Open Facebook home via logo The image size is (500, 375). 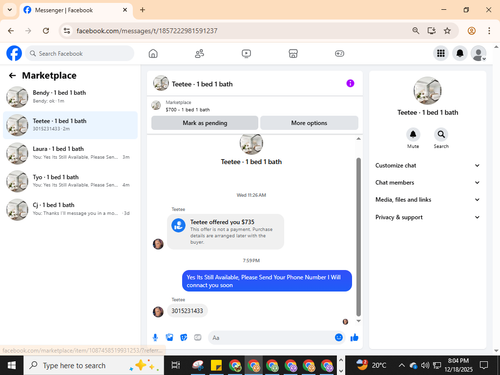tap(14, 53)
